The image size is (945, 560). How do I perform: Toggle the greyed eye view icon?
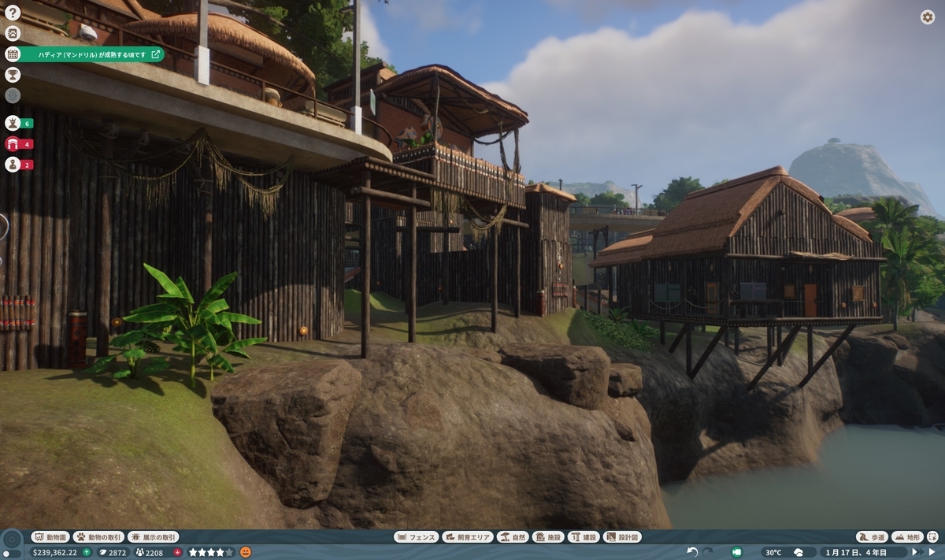[13, 95]
